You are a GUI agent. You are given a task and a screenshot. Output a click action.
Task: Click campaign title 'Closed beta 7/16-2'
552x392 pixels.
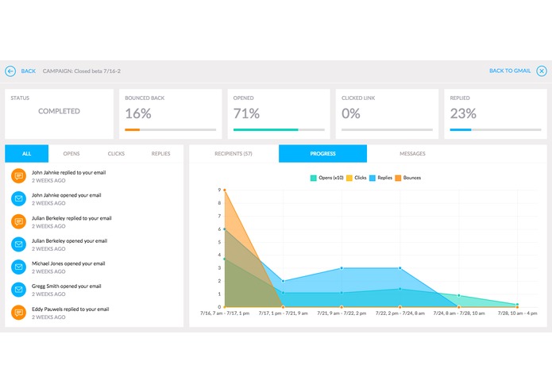click(98, 71)
